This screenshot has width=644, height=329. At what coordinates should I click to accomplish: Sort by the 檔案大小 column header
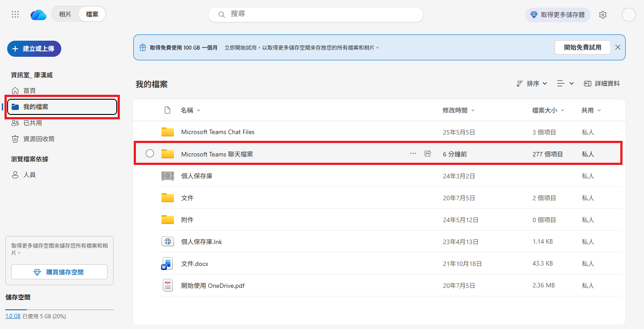click(x=548, y=110)
